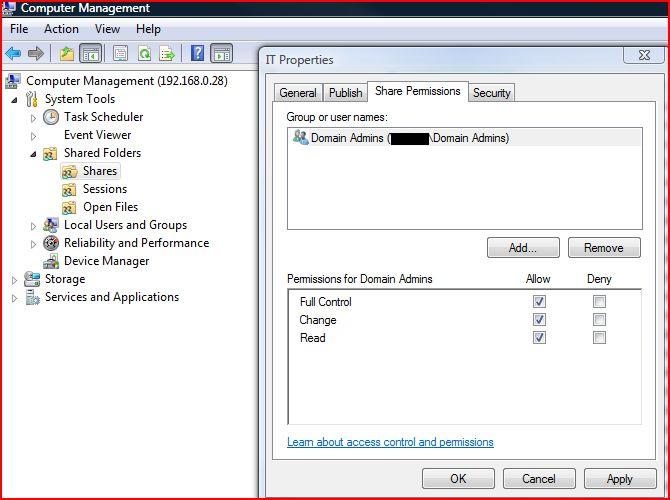
Task: Switch to the Publish tab
Action: [345, 93]
